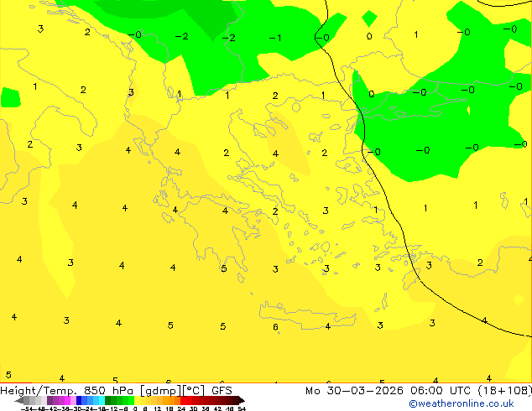
Task: Pick the cyan legend swatch above -18
Action: pyautogui.click(x=102, y=400)
